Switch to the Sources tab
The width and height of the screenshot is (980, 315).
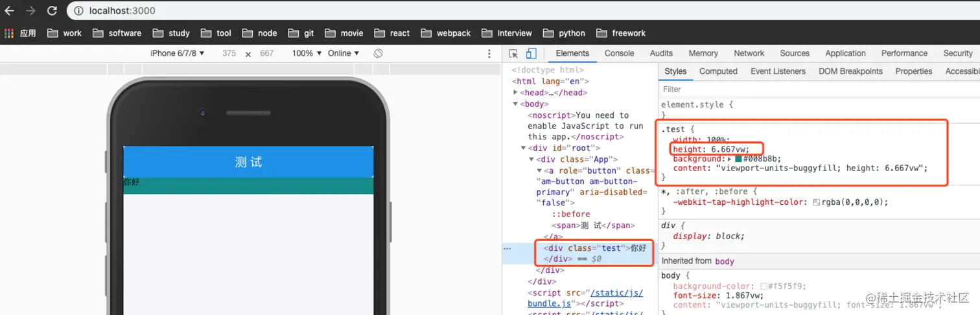795,53
